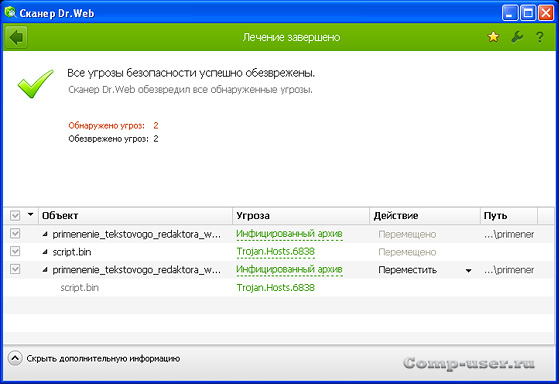
Task: Collapse details with Скрыть дополнительную информацию arrow
Action: coord(15,358)
